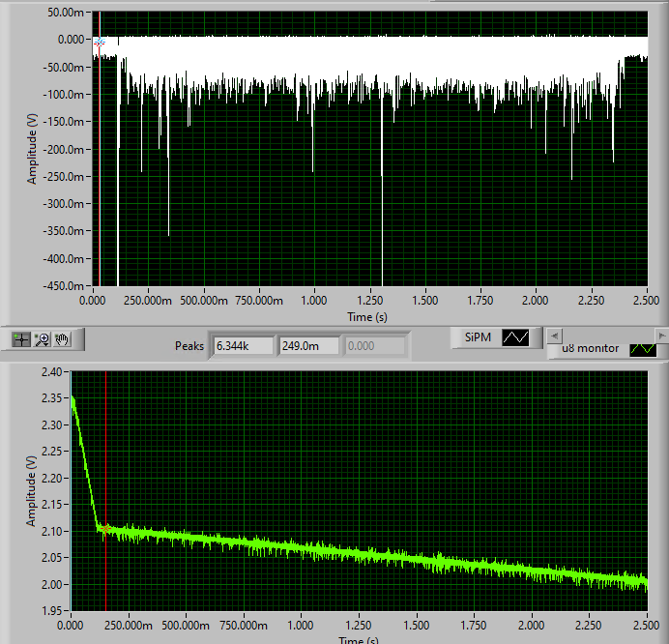Click the 750.000m tick on lower time axis
The width and height of the screenshot is (669, 644).
tap(244, 626)
